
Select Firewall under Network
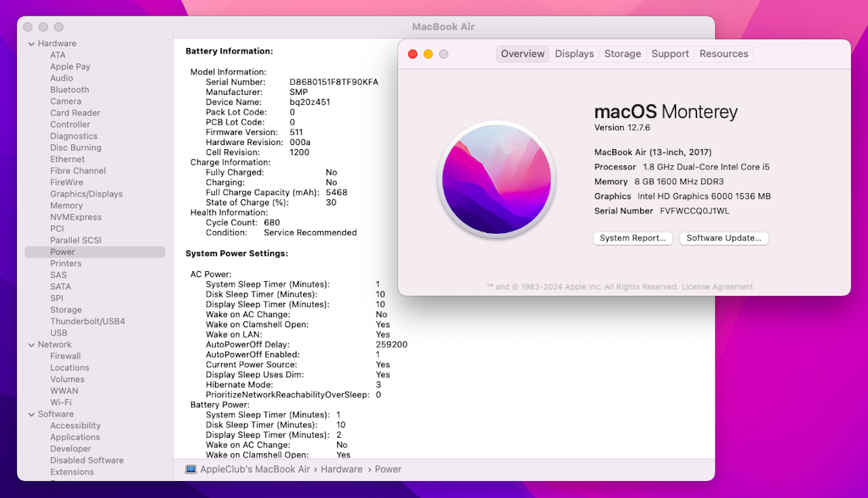tap(65, 356)
